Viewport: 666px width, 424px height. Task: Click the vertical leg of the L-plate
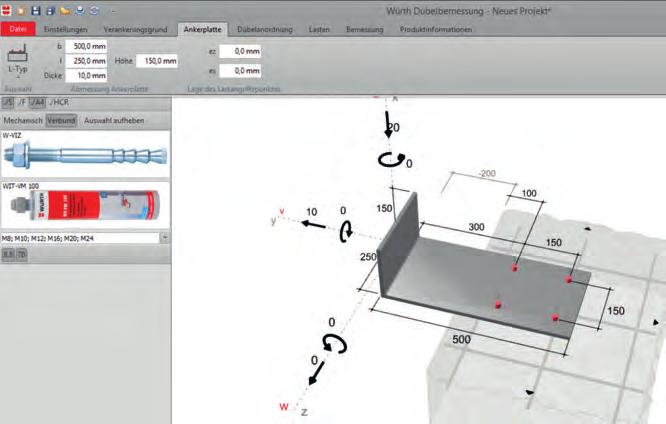[398, 242]
